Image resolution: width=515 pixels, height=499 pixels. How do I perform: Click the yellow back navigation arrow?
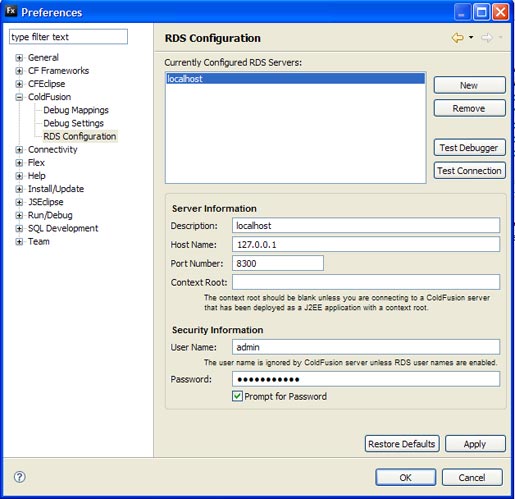click(458, 38)
